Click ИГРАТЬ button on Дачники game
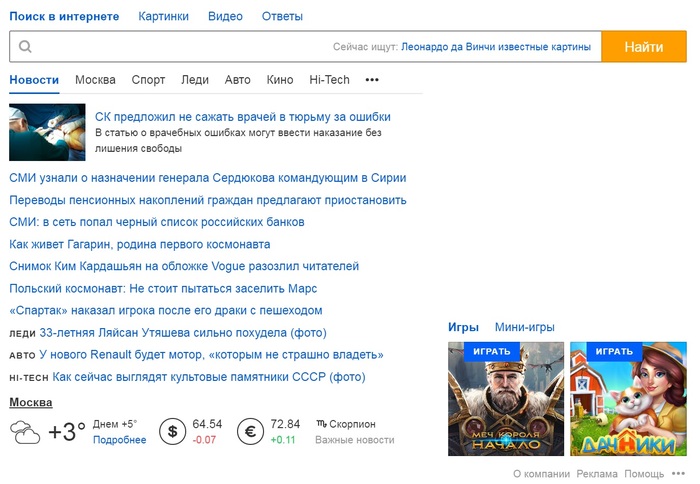This screenshot has width=700, height=484. pyautogui.click(x=614, y=351)
